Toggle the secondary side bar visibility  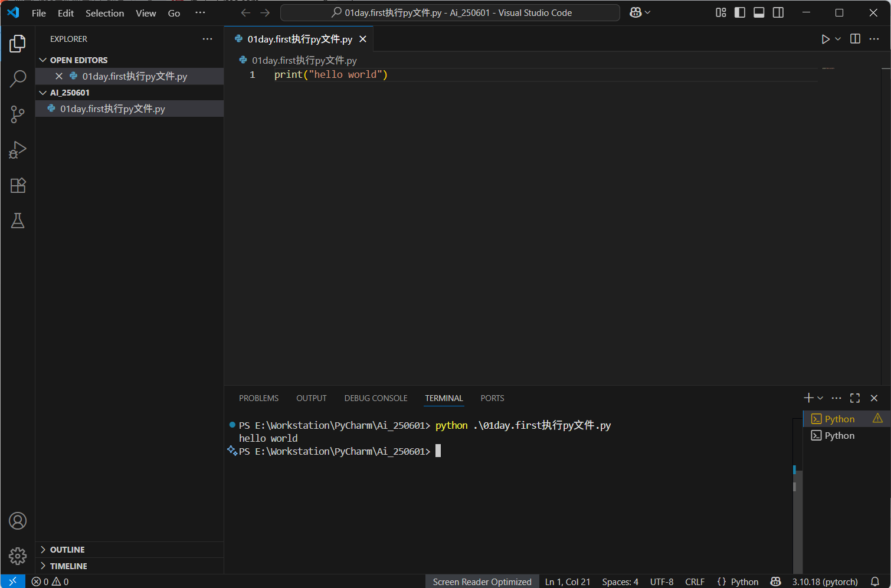click(x=778, y=13)
